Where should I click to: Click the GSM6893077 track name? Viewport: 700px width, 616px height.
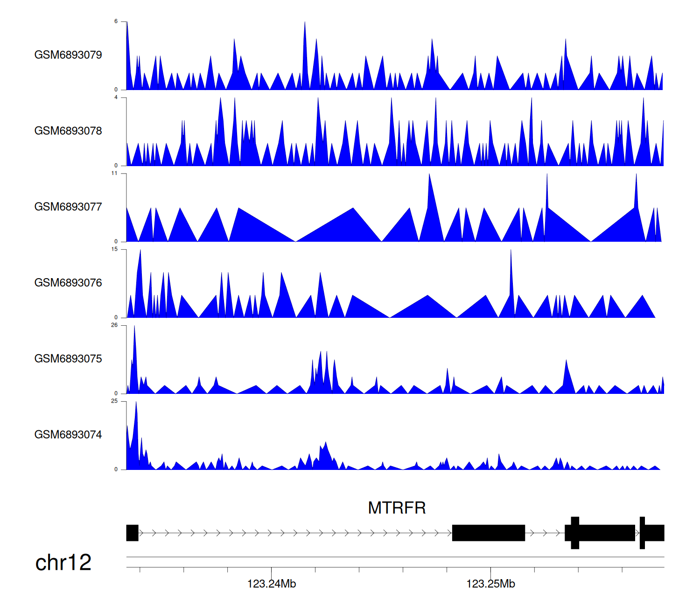click(68, 207)
